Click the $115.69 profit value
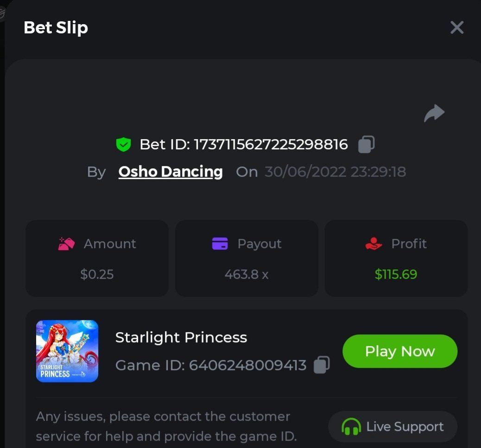The height and width of the screenshot is (448, 481). point(396,274)
